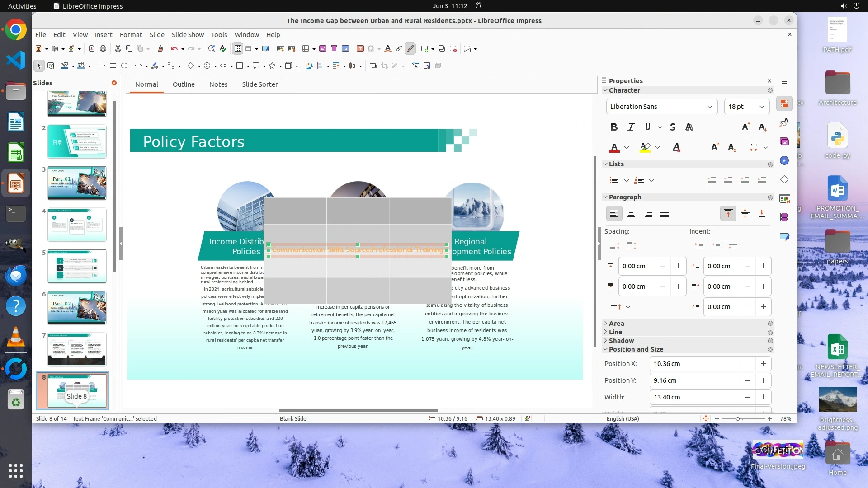Click the Undo arrow icon
This screenshot has width=868, height=488.
pos(174,49)
